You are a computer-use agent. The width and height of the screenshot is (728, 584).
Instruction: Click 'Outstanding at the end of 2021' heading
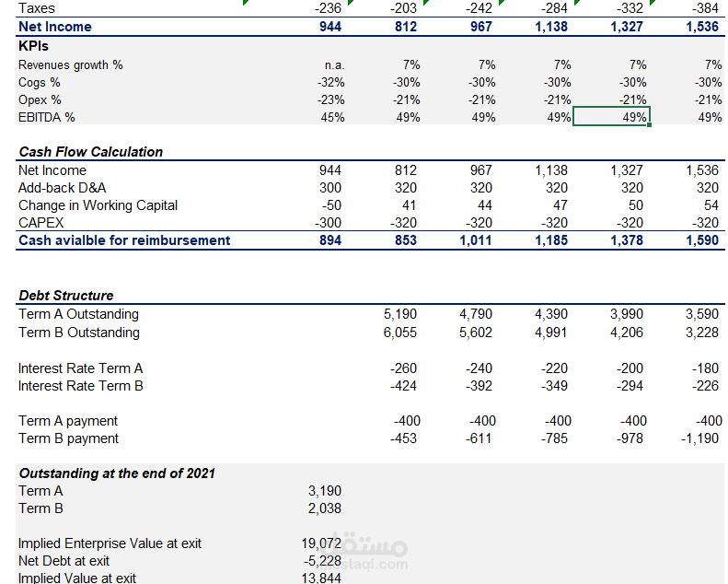click(x=117, y=473)
